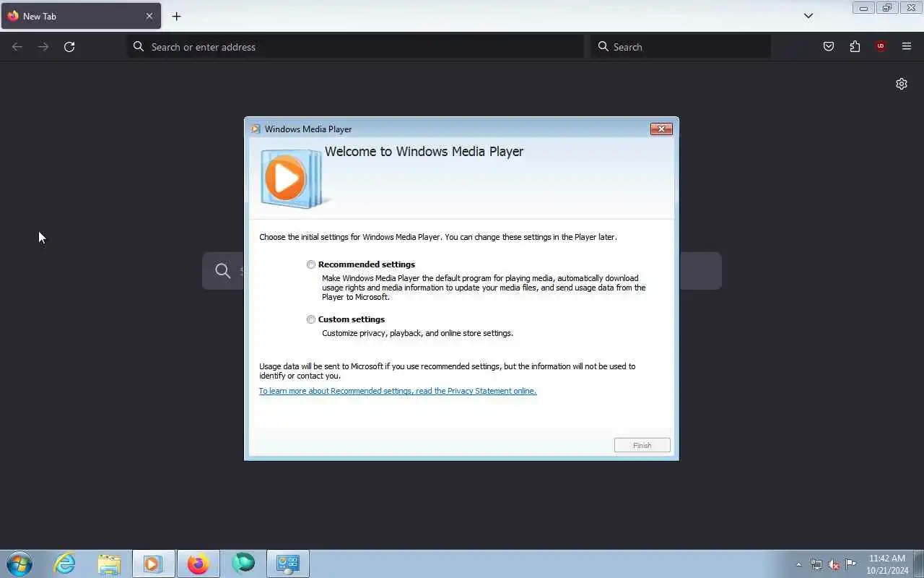
Task: Open a new Firefox tab with the plus icon
Action: click(x=176, y=16)
